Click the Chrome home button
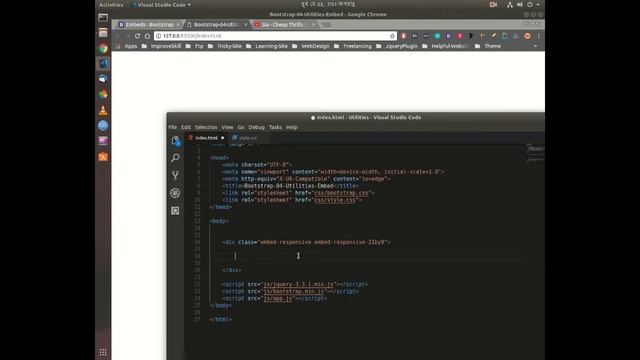 [147, 36]
